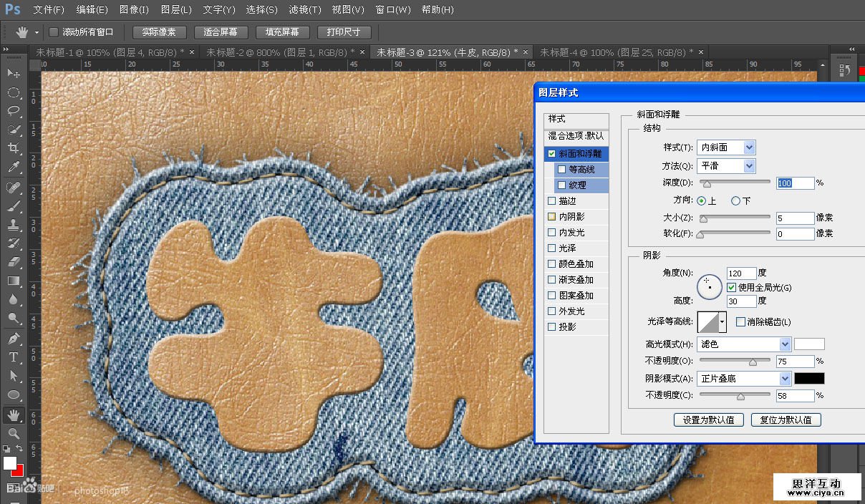Select the Eyedropper tool
Screen dimensions: 865x504
pyautogui.click(x=14, y=168)
